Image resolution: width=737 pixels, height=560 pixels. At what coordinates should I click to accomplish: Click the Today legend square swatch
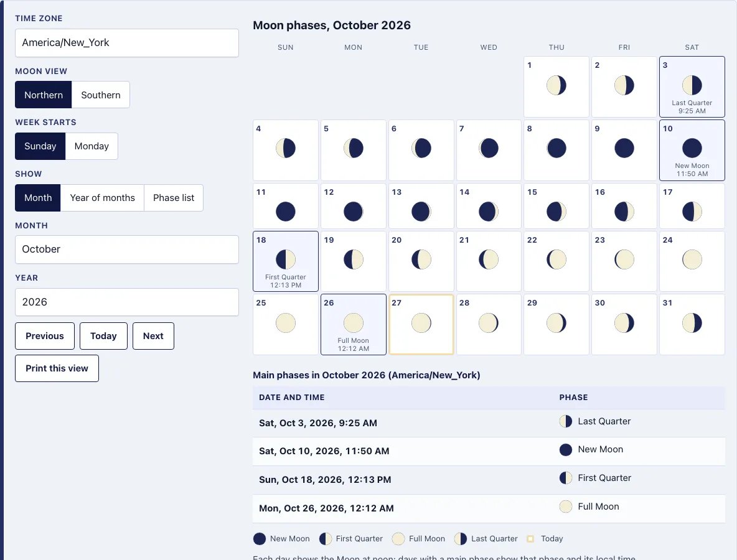(530, 539)
